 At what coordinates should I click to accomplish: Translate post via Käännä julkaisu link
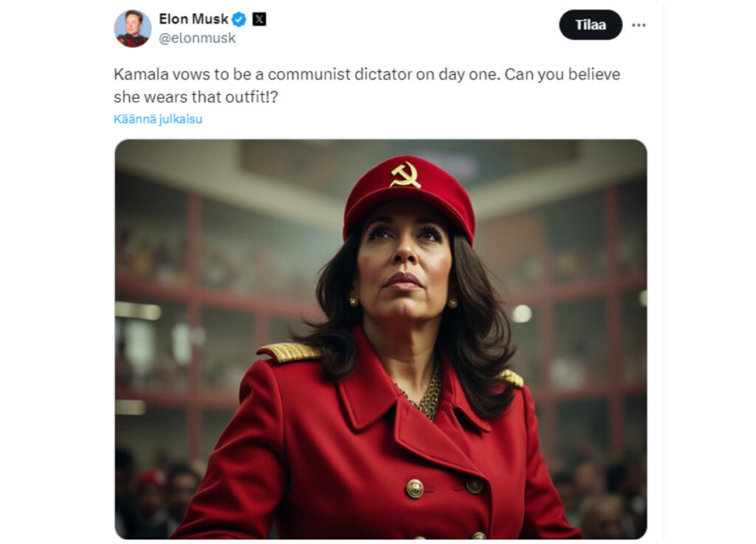pos(158,119)
